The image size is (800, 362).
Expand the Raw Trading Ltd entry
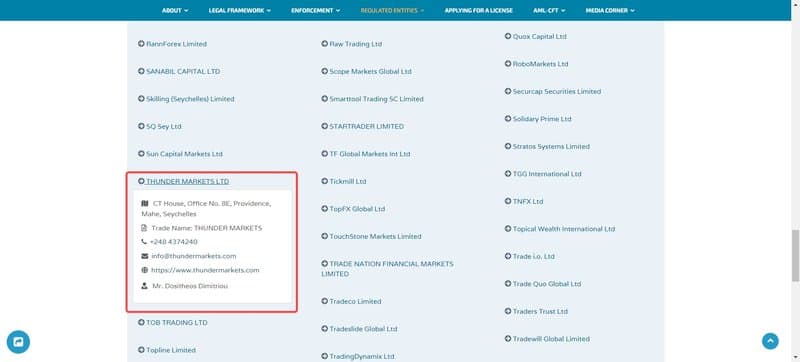352,44
